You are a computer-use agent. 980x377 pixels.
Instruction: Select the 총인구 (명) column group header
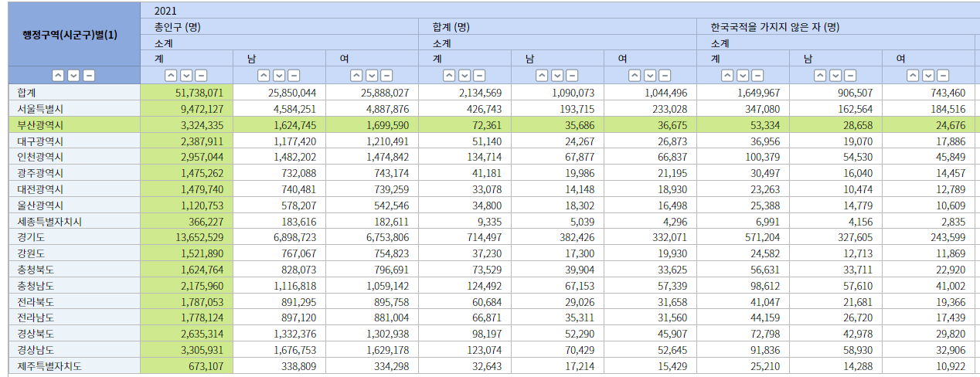click(178, 27)
